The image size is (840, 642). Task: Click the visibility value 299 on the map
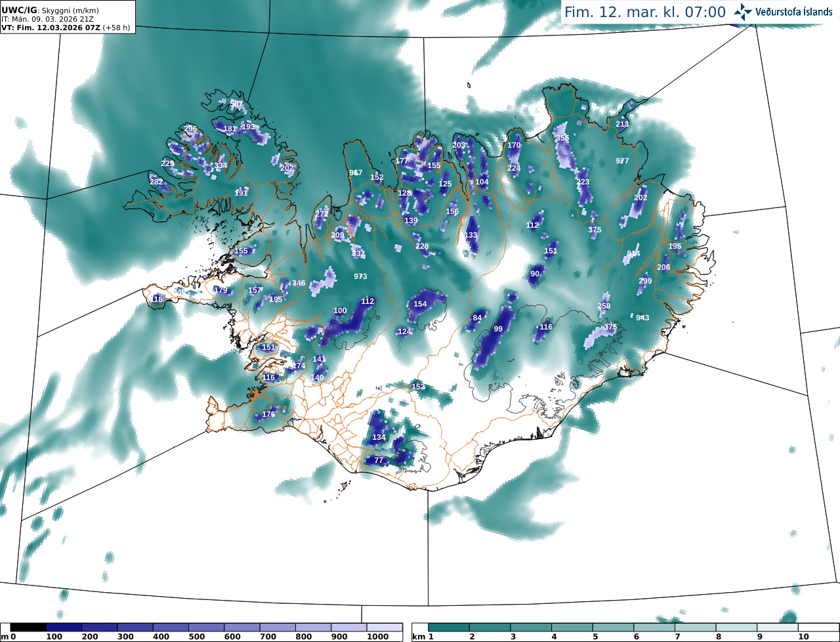tap(645, 282)
